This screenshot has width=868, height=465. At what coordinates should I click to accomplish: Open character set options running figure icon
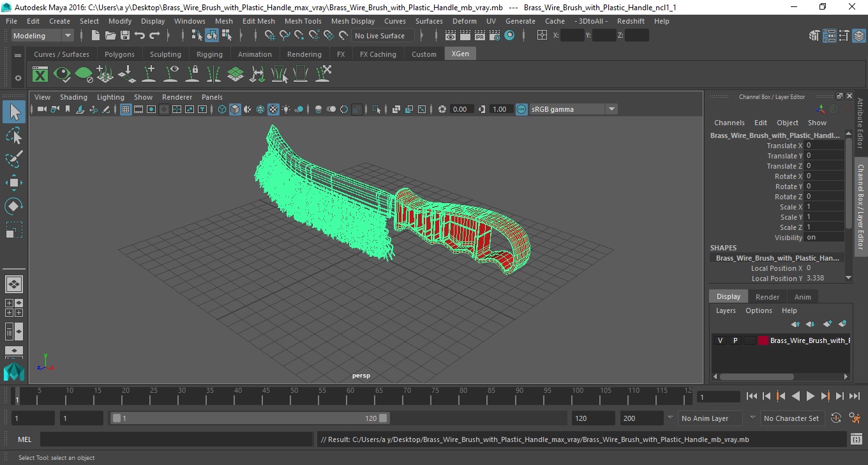(x=855, y=418)
